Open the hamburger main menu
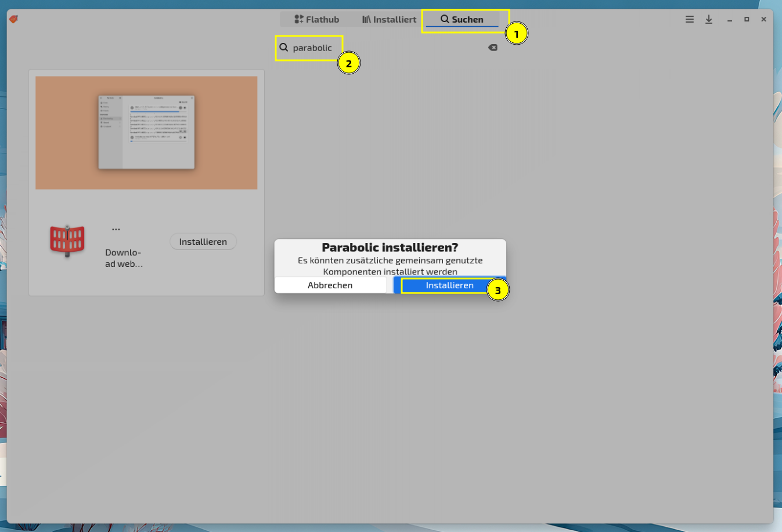Screen dimensions: 782x532 tap(689, 19)
